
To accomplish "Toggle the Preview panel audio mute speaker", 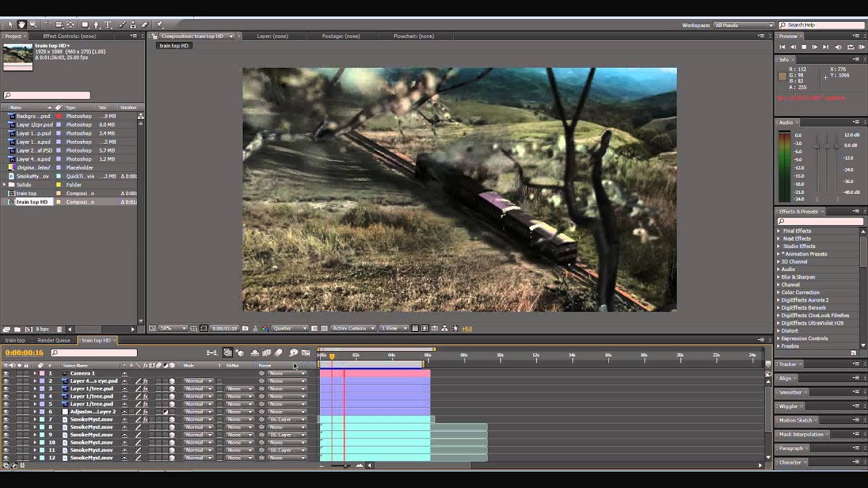I will click(x=839, y=47).
